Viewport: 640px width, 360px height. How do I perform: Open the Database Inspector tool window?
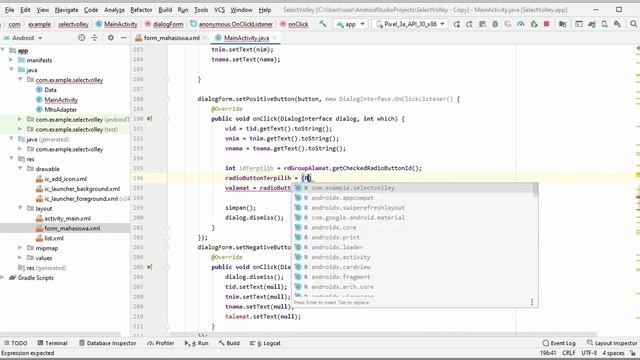pyautogui.click(x=107, y=343)
